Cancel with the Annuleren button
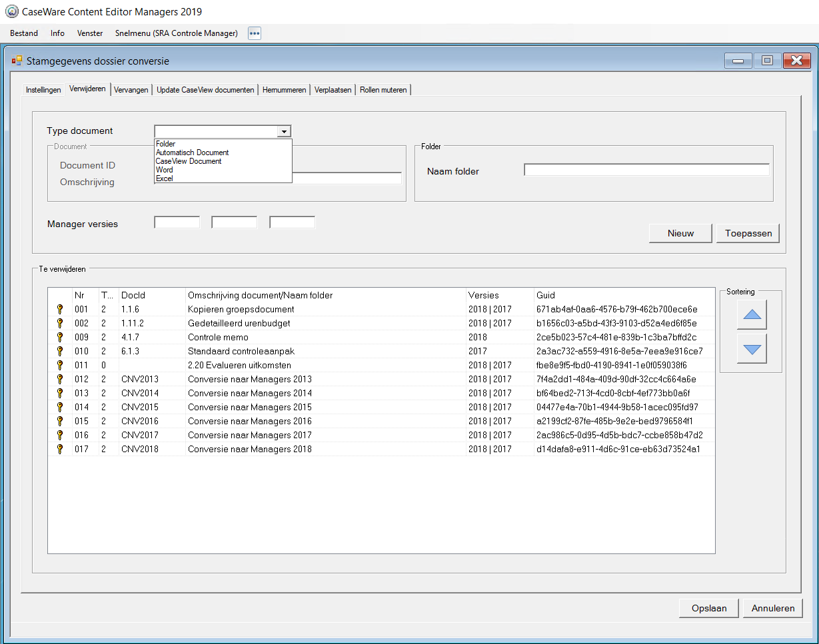Screen dimensions: 819x644 [773, 608]
